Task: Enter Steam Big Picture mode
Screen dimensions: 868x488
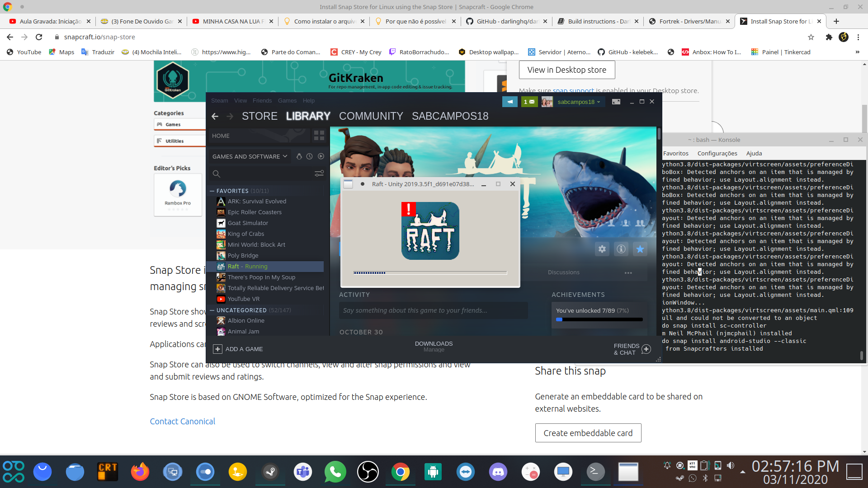Action: coord(616,102)
